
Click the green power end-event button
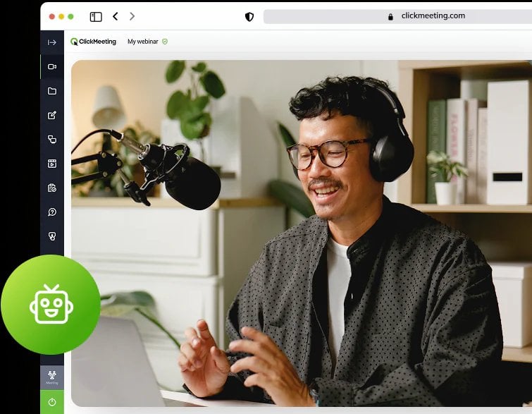click(52, 402)
